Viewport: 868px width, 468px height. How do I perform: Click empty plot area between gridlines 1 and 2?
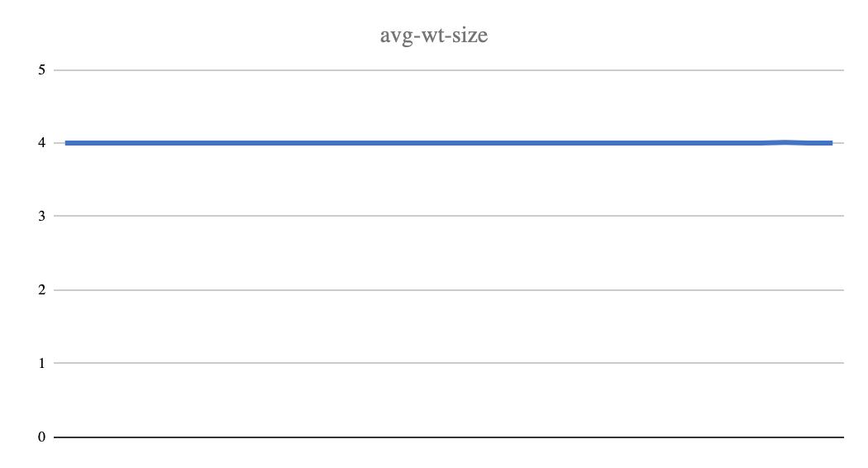448,327
